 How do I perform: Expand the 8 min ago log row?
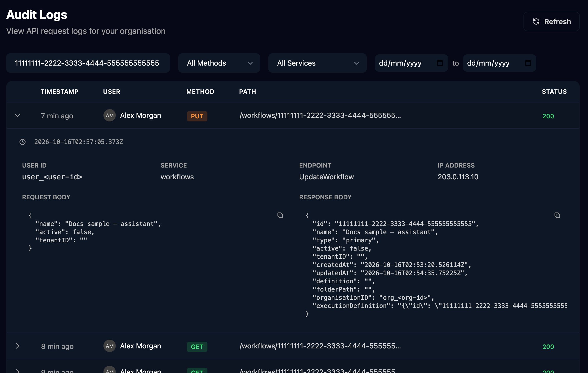(17, 346)
